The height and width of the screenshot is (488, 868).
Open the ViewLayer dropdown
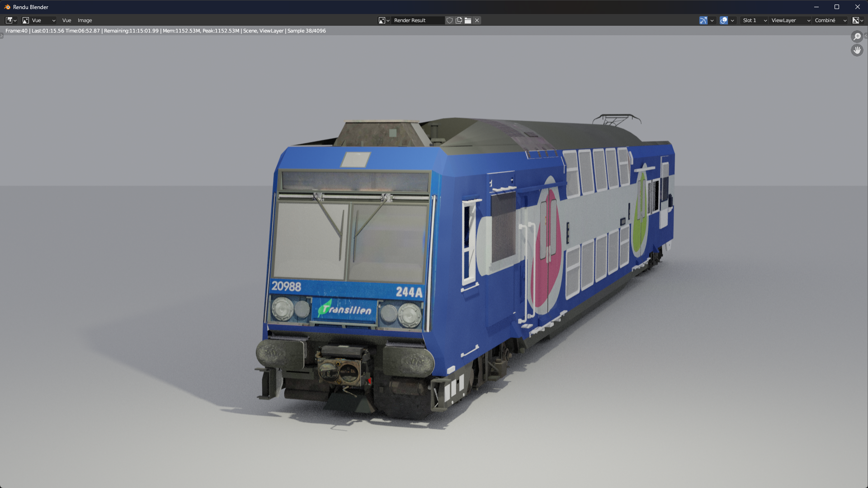(x=790, y=20)
